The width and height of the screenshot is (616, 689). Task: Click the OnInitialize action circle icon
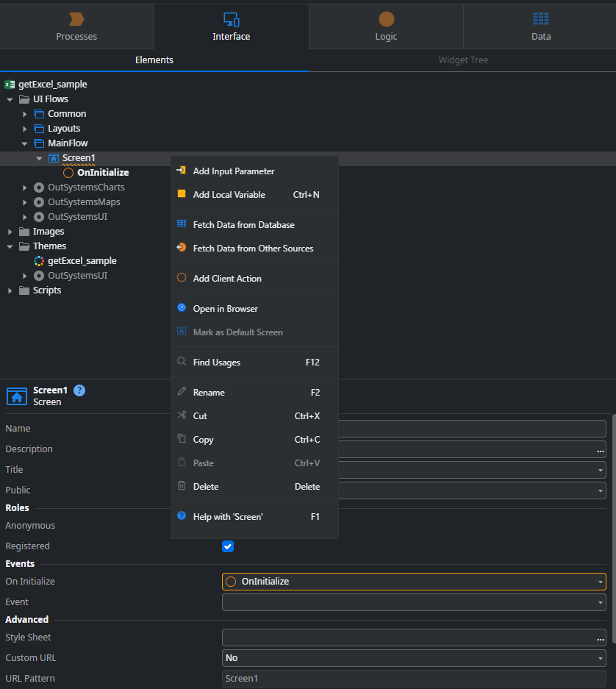click(68, 173)
